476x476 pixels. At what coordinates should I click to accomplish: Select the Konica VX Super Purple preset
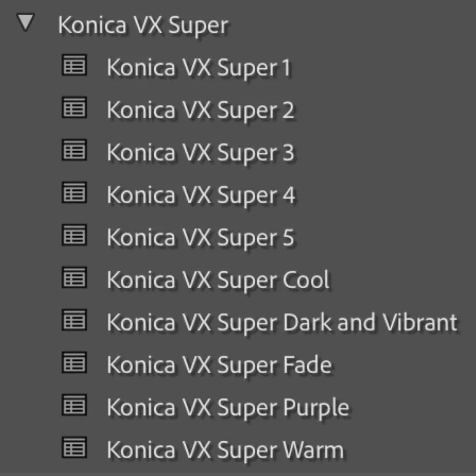tap(227, 407)
